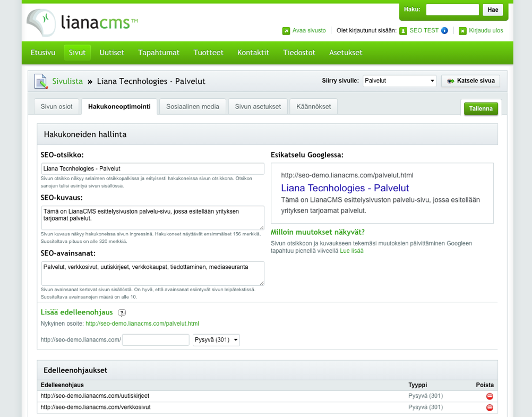Click the Tyyppi column header
This screenshot has height=417, width=532.
coord(418,385)
